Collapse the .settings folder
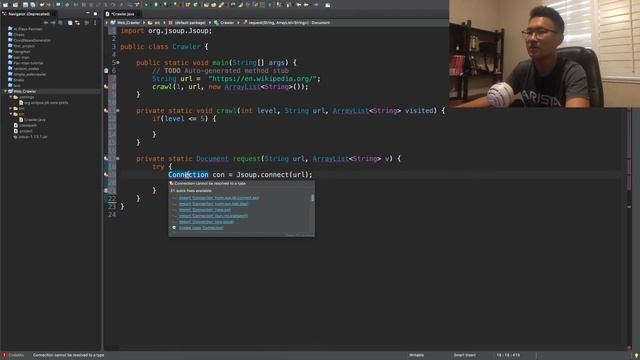The height and width of the screenshot is (360, 640). pyautogui.click(x=11, y=97)
